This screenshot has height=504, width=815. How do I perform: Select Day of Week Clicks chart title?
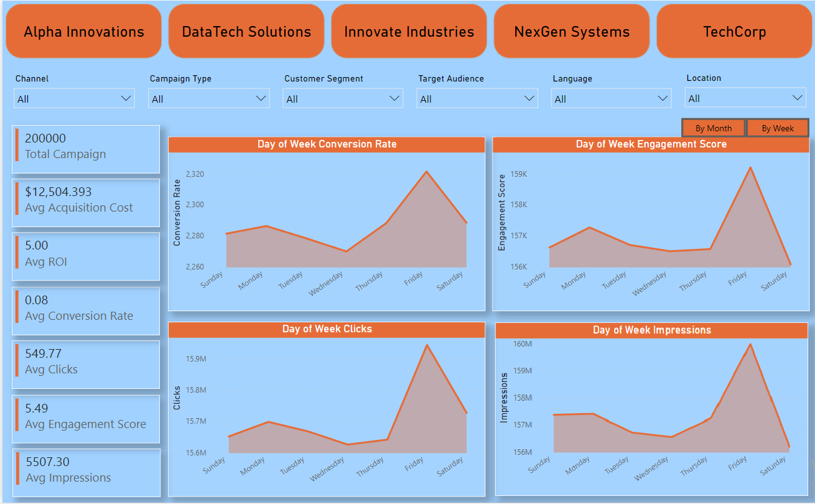click(x=327, y=329)
